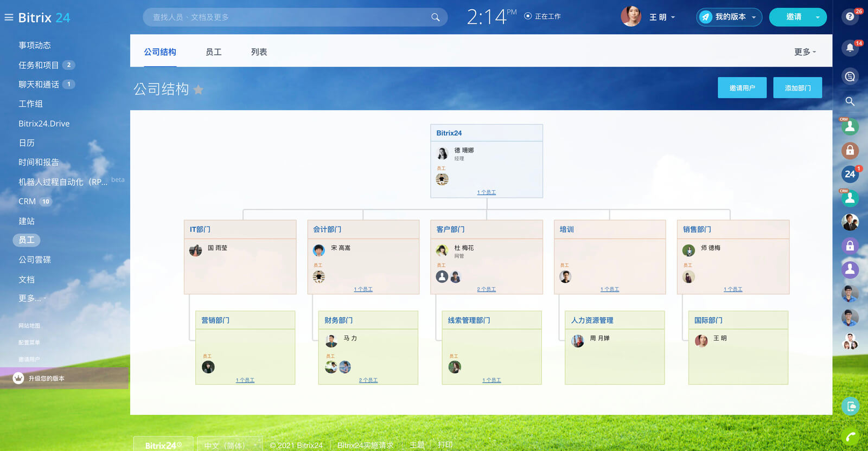The height and width of the screenshot is (451, 868).
Task: Click the 国 雨莹 avatar in the IT部门 box
Action: [x=196, y=250]
